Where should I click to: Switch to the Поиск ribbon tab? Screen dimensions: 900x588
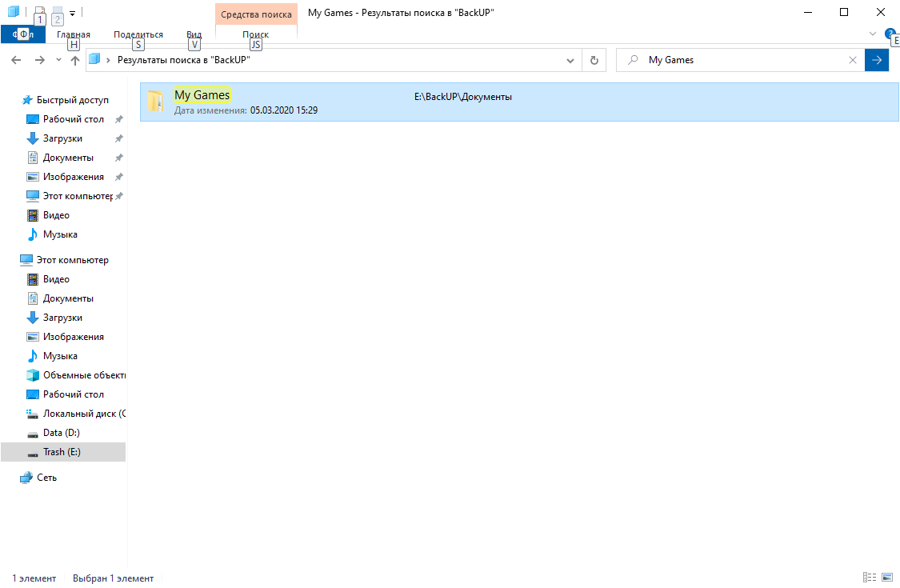point(256,34)
